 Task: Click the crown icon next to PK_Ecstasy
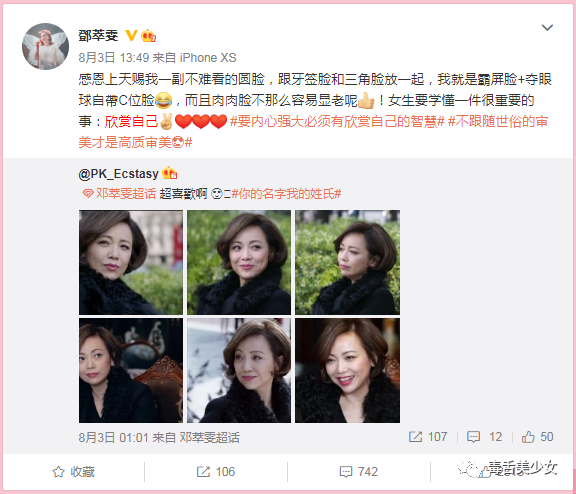coord(169,173)
